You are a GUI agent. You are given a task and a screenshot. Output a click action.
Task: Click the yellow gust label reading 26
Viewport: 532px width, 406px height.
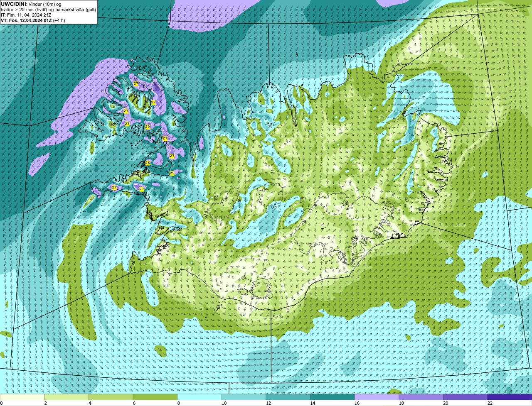coord(147,163)
